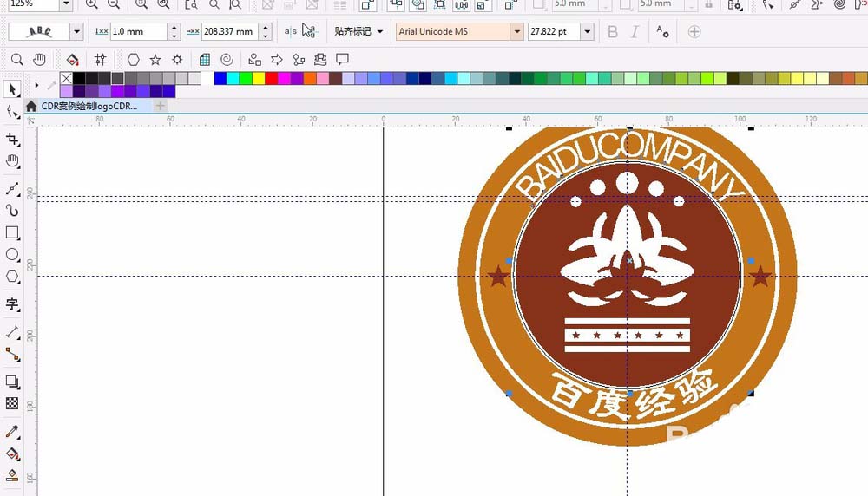This screenshot has height=496, width=868.
Task: Select the Pick tool arrow
Action: [x=12, y=89]
